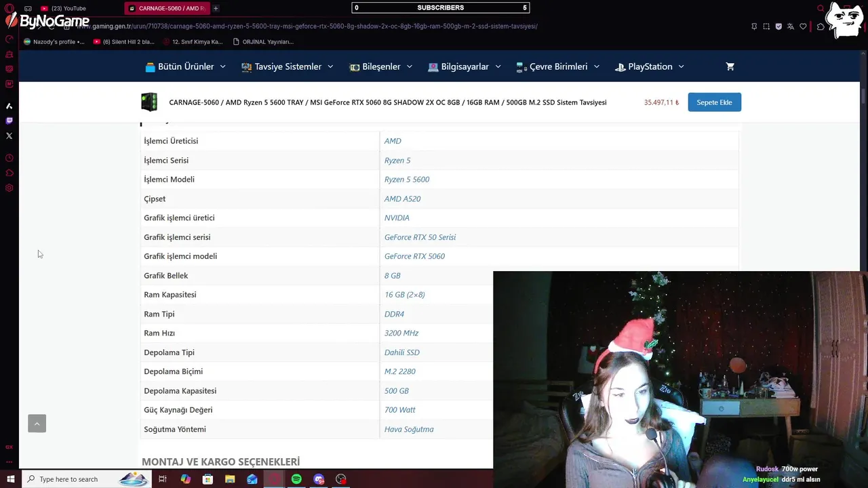
Task: Click the M.2 2280 link
Action: click(x=400, y=371)
